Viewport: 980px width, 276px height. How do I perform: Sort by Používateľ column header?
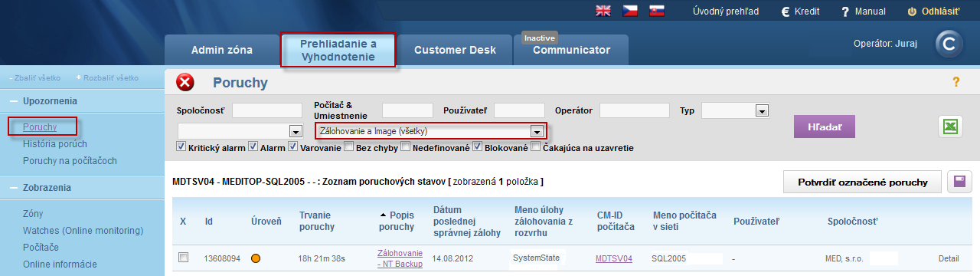[756, 221]
